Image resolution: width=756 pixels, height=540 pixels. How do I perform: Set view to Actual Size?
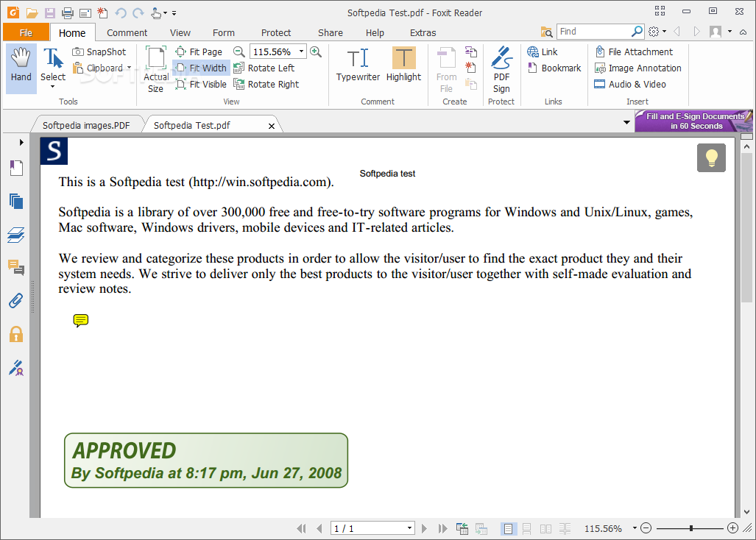[x=156, y=69]
